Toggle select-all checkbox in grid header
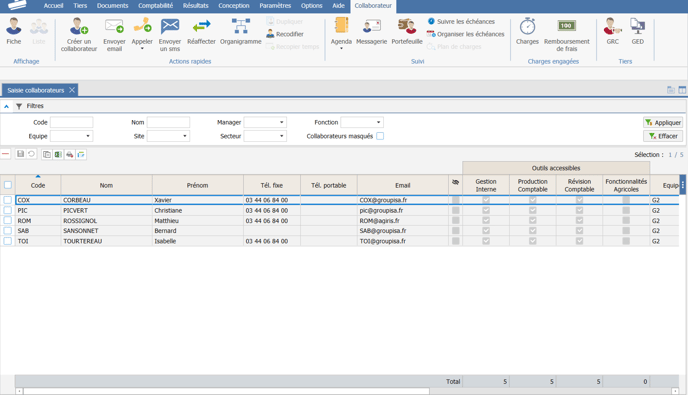The height and width of the screenshot is (395, 688). 8,185
